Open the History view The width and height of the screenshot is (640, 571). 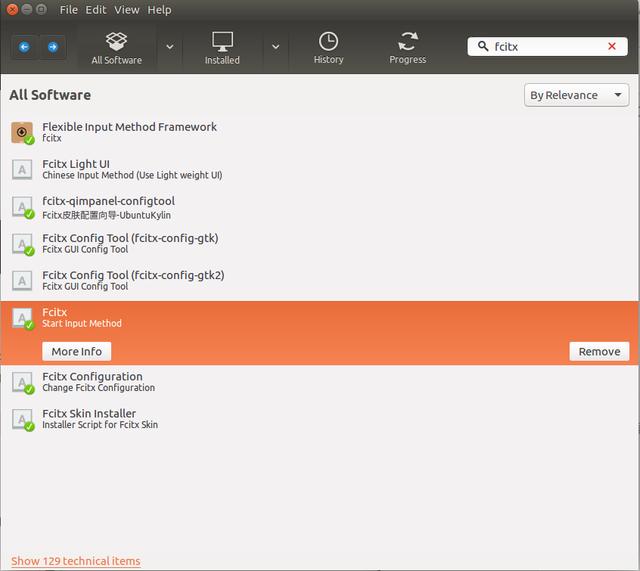click(329, 48)
